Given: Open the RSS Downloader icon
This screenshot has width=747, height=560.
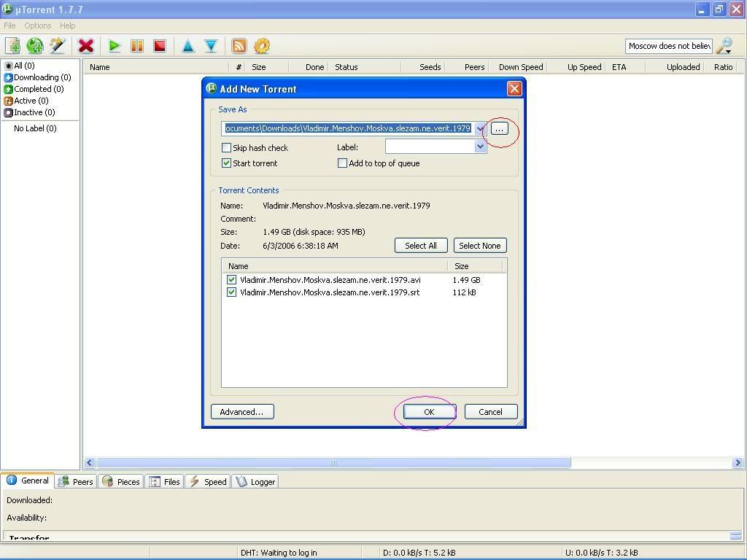Looking at the screenshot, I should (239, 46).
